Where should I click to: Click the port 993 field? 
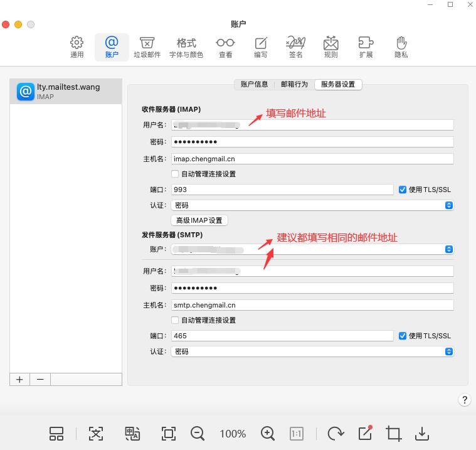tap(282, 190)
